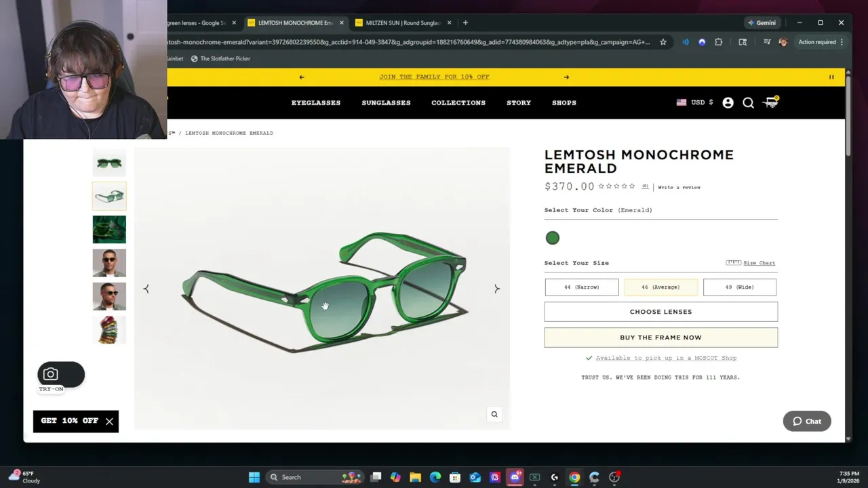
Task: Open the Chat widget
Action: (x=807, y=422)
